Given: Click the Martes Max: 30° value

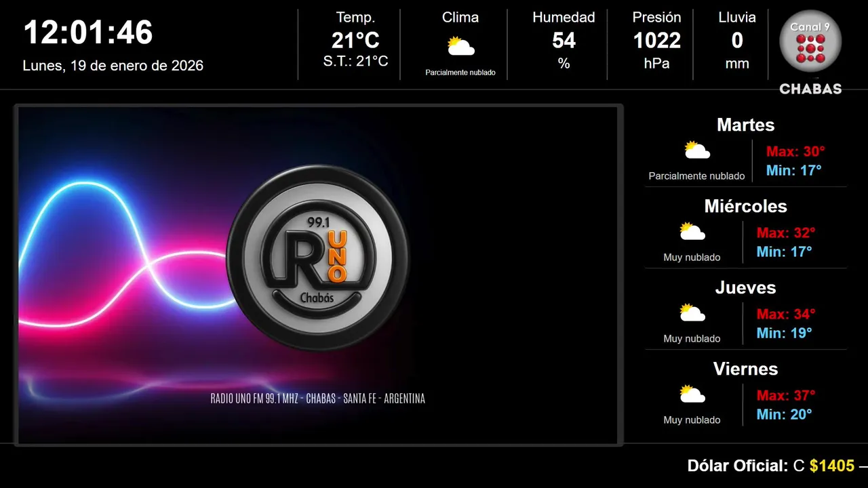Looking at the screenshot, I should [795, 152].
